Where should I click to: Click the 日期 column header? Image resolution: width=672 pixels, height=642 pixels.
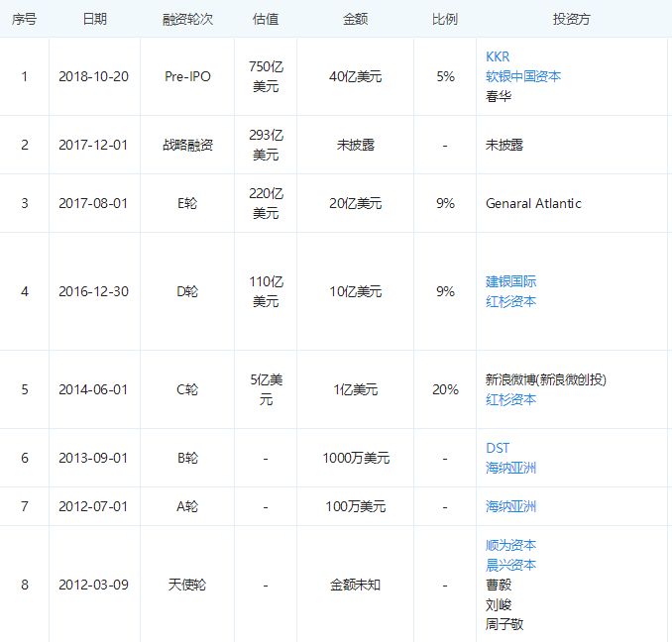[x=95, y=19]
